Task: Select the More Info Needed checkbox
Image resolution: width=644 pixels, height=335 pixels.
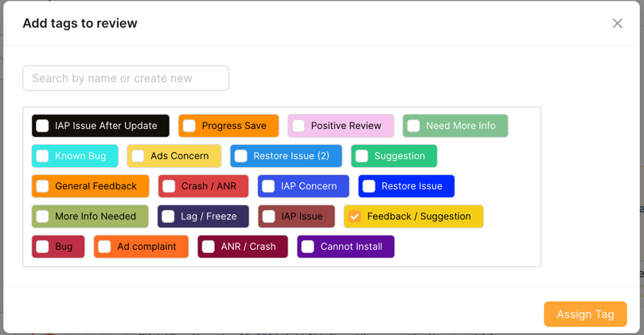Action: pyautogui.click(x=43, y=216)
